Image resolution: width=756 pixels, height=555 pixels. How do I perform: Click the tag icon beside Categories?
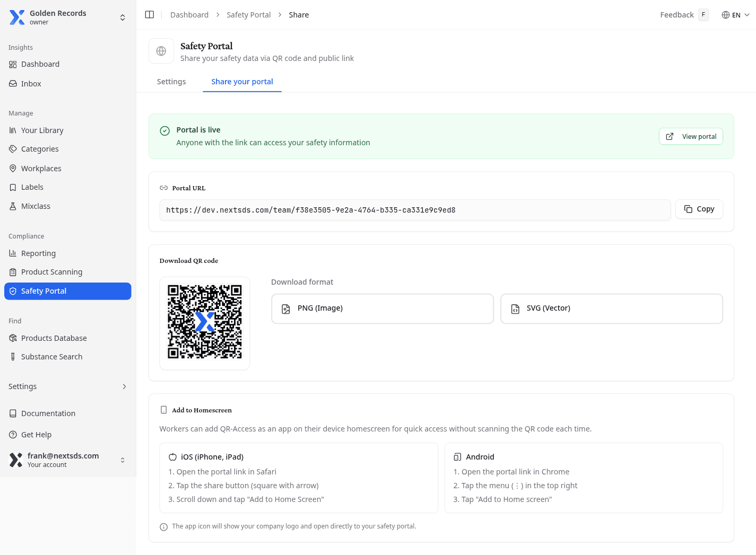point(13,149)
